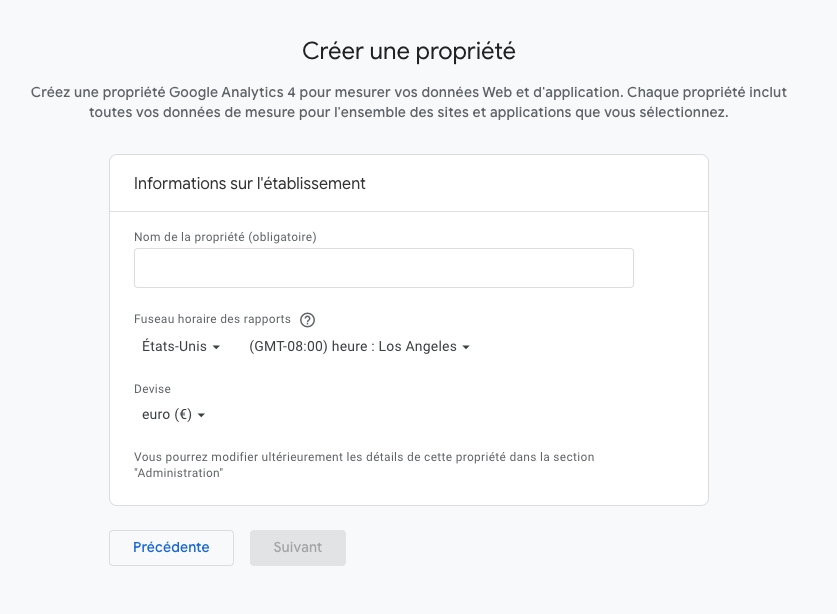The height and width of the screenshot is (614, 837).
Task: Click the help icon beside Fuseau horaire des rapports
Action: tap(307, 320)
